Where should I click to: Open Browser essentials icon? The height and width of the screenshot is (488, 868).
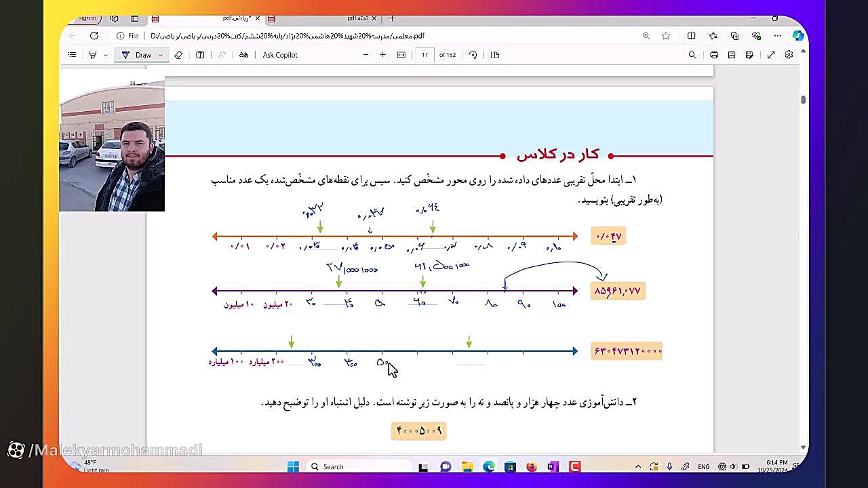pyautogui.click(x=756, y=36)
